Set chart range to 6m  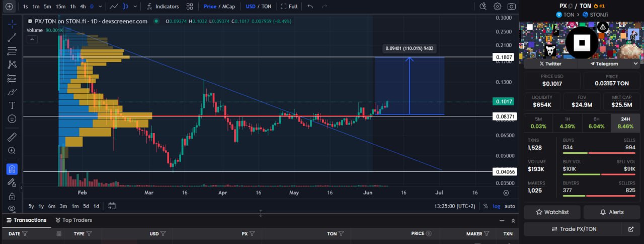[52, 206]
